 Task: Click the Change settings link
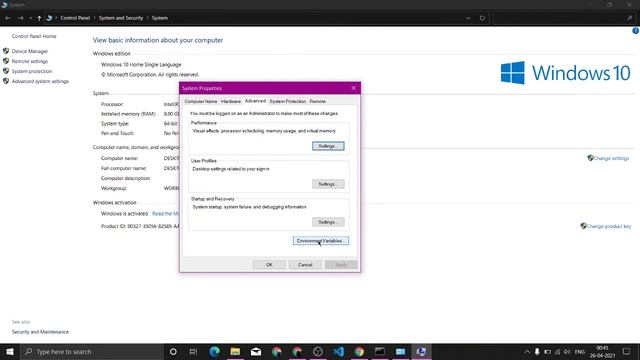coord(611,158)
